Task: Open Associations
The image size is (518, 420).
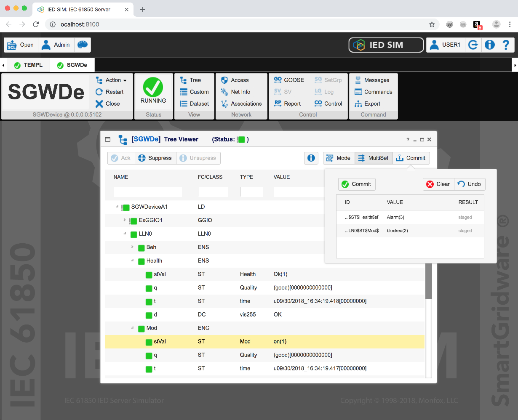Action: point(241,104)
